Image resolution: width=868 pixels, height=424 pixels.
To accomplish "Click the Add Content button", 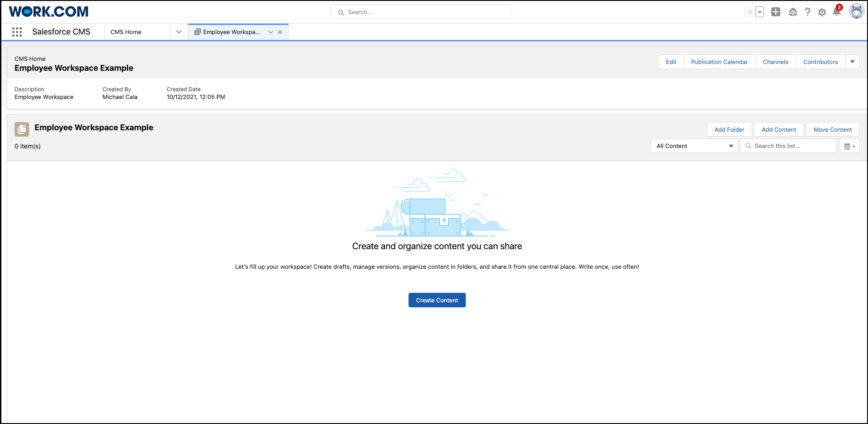I will pos(779,129).
